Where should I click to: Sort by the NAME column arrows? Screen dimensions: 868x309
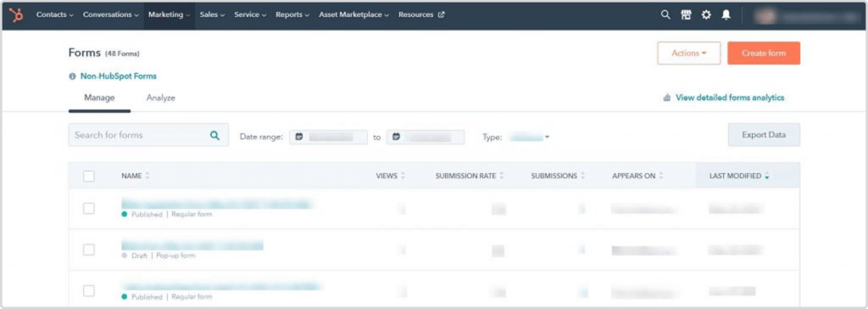[x=147, y=176]
